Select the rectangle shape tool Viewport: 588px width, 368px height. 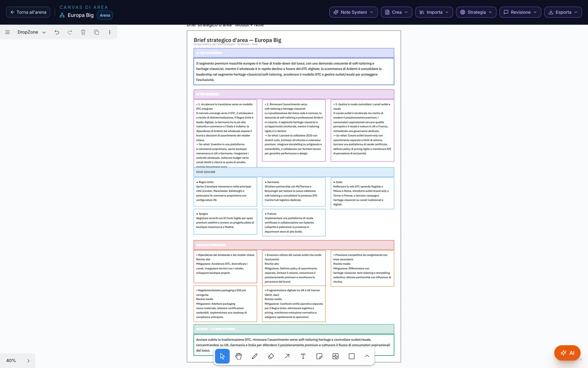(x=352, y=356)
